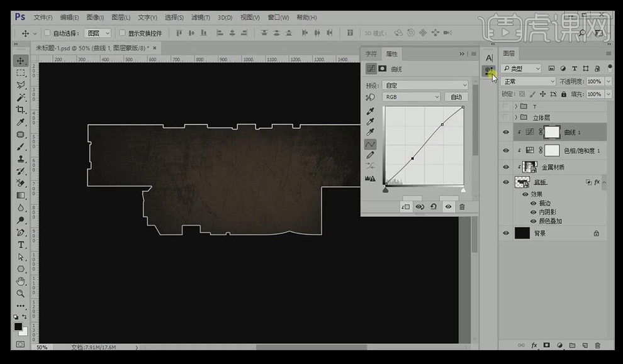
Task: Open the 正常 blend mode dropdown
Action: (x=527, y=82)
